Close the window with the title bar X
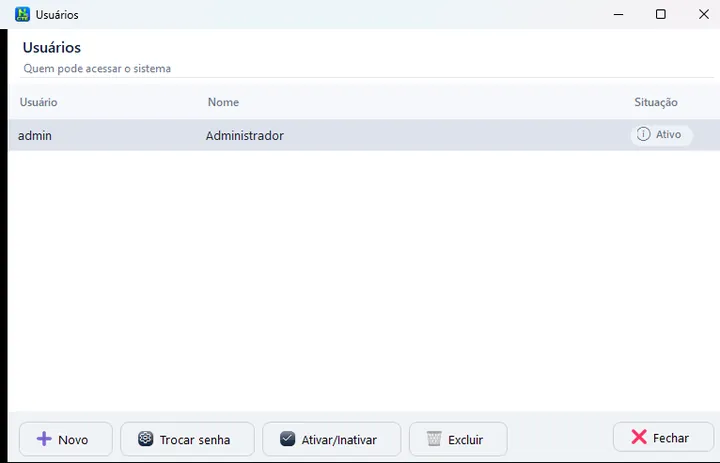The height and width of the screenshot is (463, 720). pyautogui.click(x=703, y=14)
